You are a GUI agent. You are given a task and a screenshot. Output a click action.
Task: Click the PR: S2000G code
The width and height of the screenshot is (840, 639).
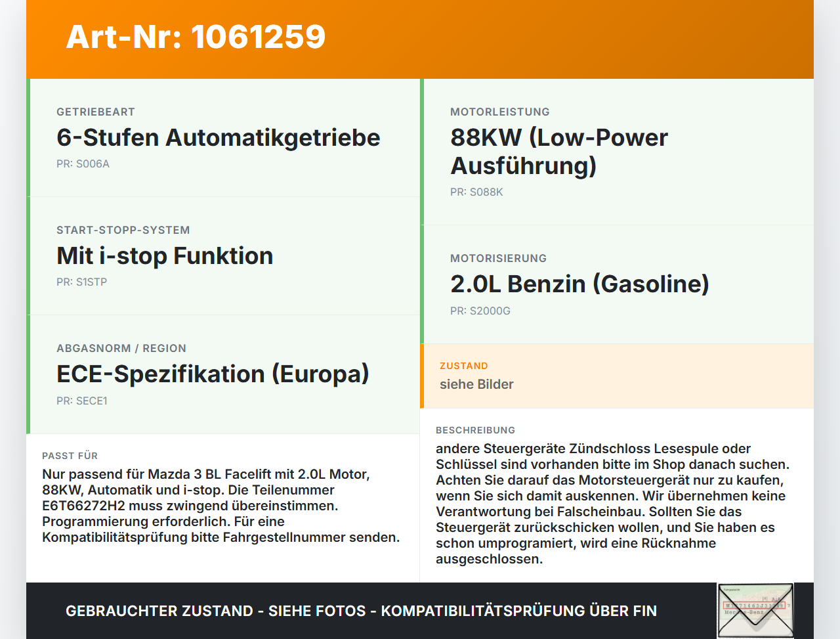coord(480,311)
